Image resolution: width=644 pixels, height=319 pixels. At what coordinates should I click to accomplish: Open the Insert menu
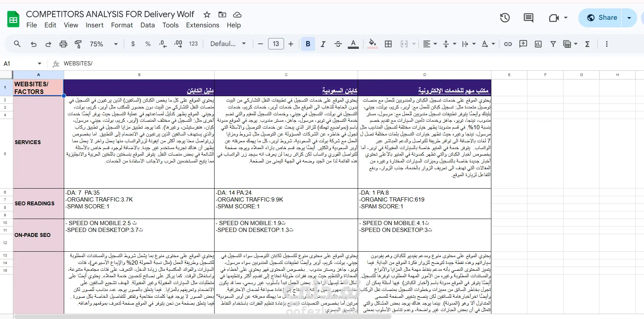(x=95, y=25)
